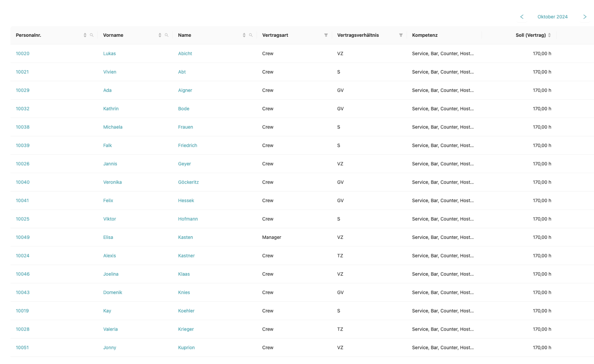Open employee Vivien's first name link
Viewport: 594px width, 364px height.
pyautogui.click(x=110, y=72)
